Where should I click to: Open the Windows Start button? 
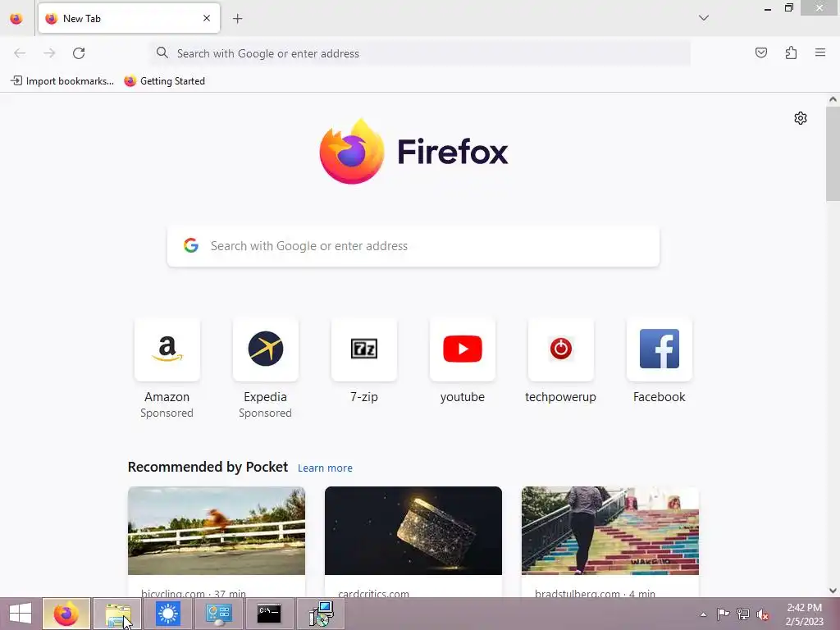pos(21,614)
